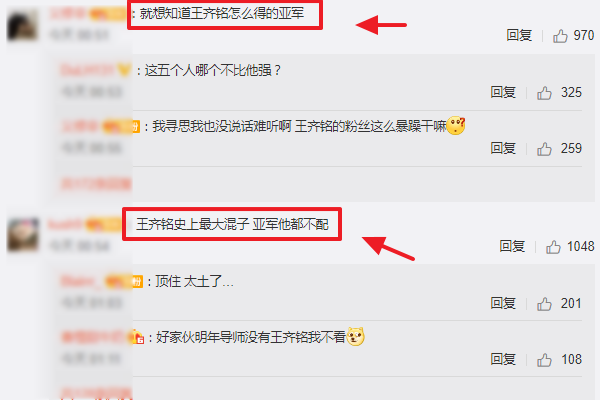
Task: Like the reply showing 201 likes
Action: tap(544, 304)
